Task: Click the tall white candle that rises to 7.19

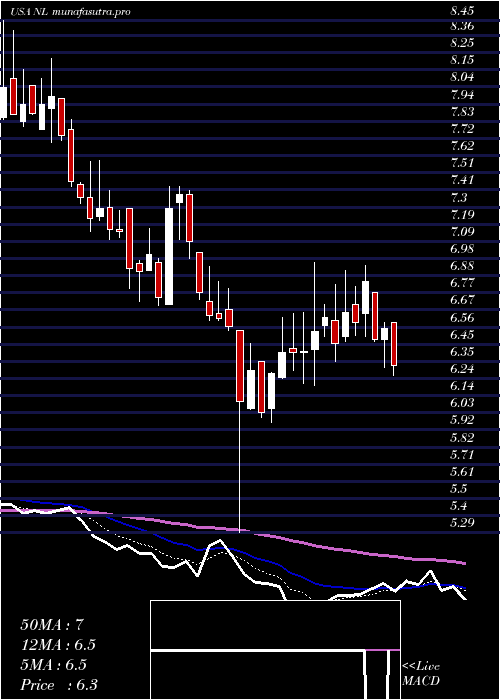Action: 169,256
